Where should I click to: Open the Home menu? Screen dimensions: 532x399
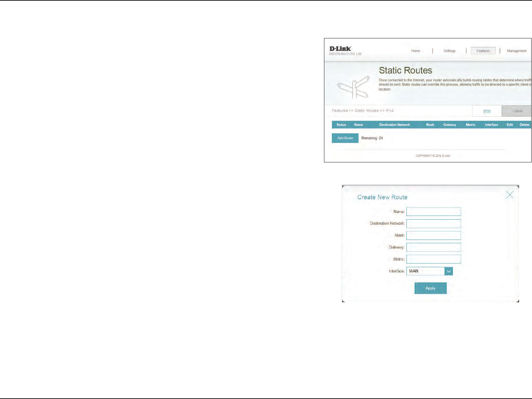416,51
